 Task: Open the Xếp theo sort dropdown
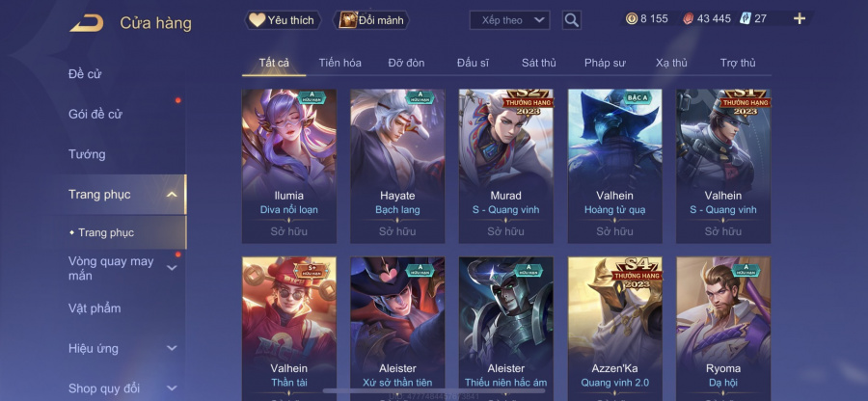tap(509, 20)
